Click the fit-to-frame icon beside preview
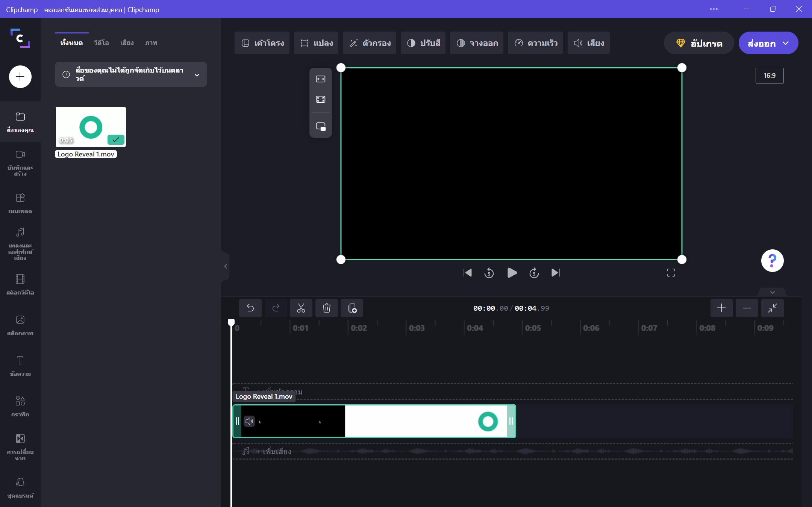The image size is (812, 507). [321, 79]
